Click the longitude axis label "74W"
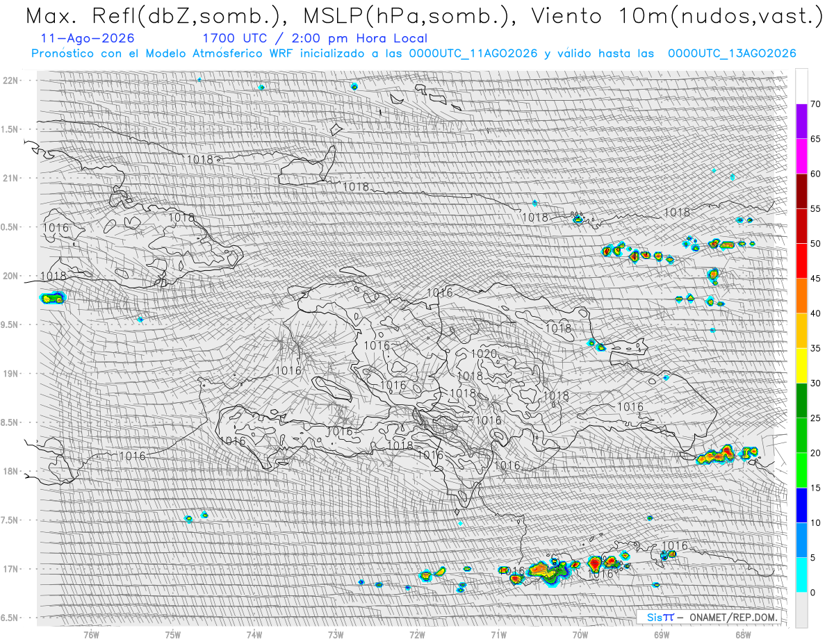 tap(254, 634)
